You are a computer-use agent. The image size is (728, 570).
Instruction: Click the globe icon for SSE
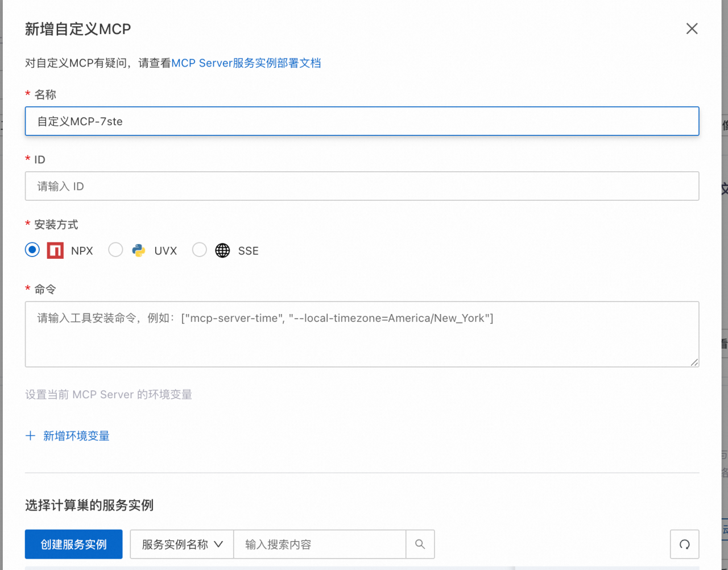click(222, 250)
